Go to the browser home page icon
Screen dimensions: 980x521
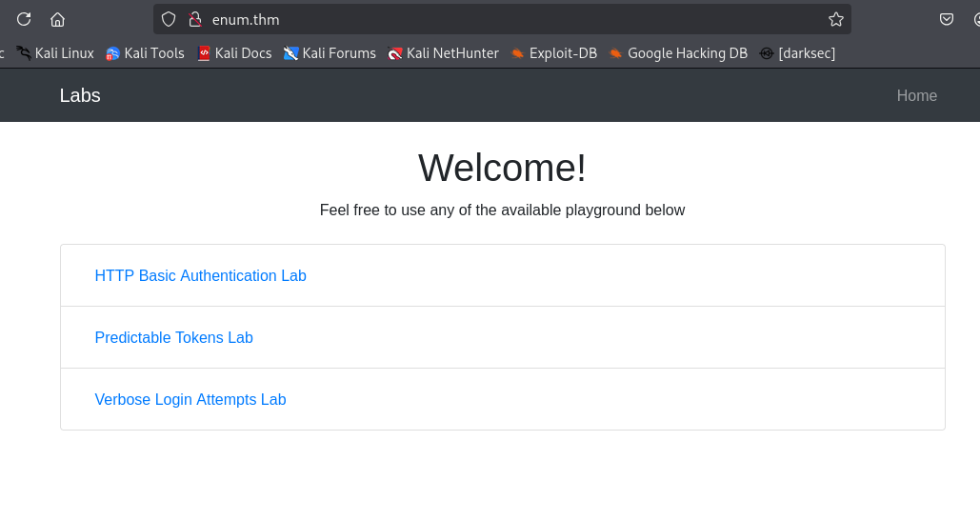click(57, 20)
